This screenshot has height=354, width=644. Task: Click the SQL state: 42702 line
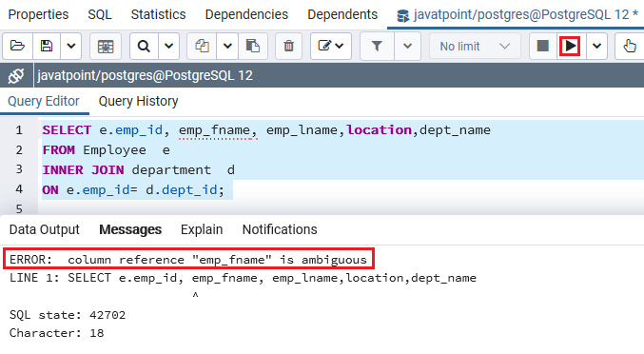click(x=68, y=315)
